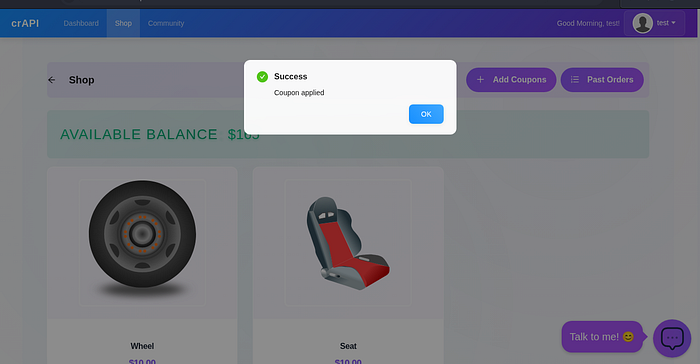Click the Seat product name
Screen dimensions: 700x364
coord(348,346)
